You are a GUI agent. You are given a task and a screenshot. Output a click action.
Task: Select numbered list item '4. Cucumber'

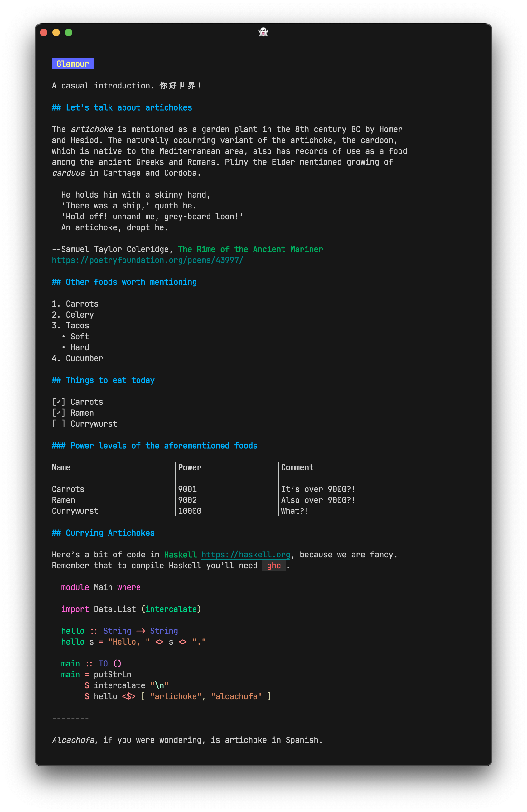point(78,358)
